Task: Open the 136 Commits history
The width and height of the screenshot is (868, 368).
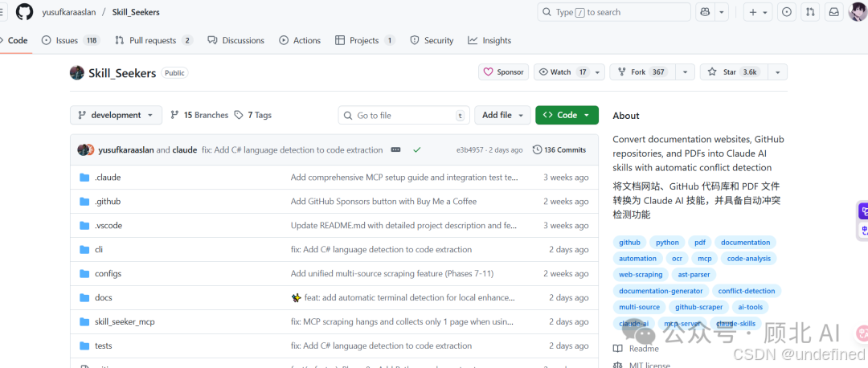Action: 559,150
